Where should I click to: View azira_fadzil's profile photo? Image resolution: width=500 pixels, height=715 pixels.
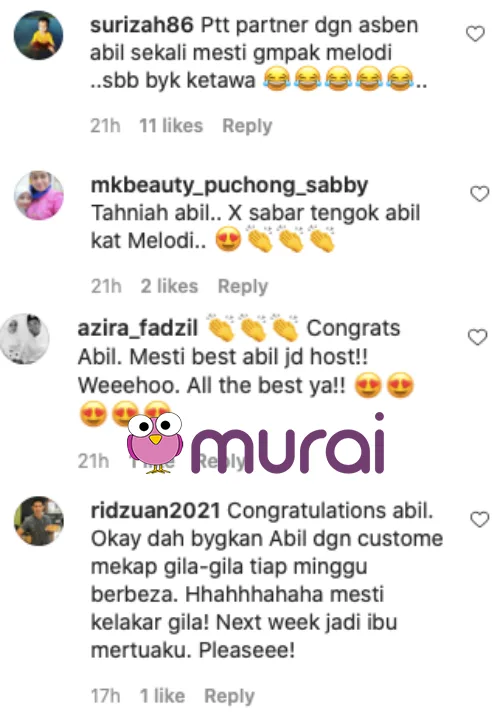[x=24, y=338]
